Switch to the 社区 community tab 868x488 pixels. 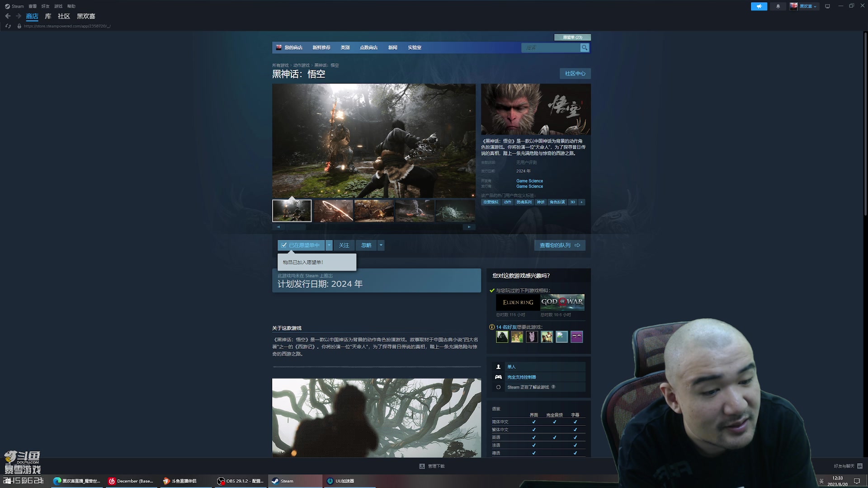click(64, 16)
